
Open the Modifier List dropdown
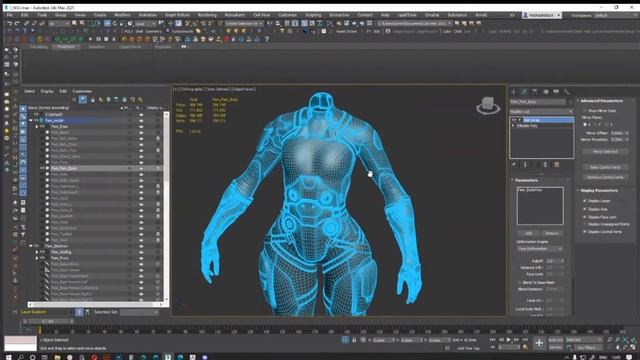pos(541,111)
